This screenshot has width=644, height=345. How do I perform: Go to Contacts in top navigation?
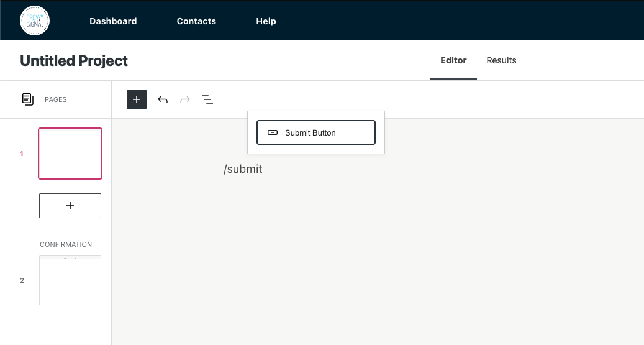(196, 21)
